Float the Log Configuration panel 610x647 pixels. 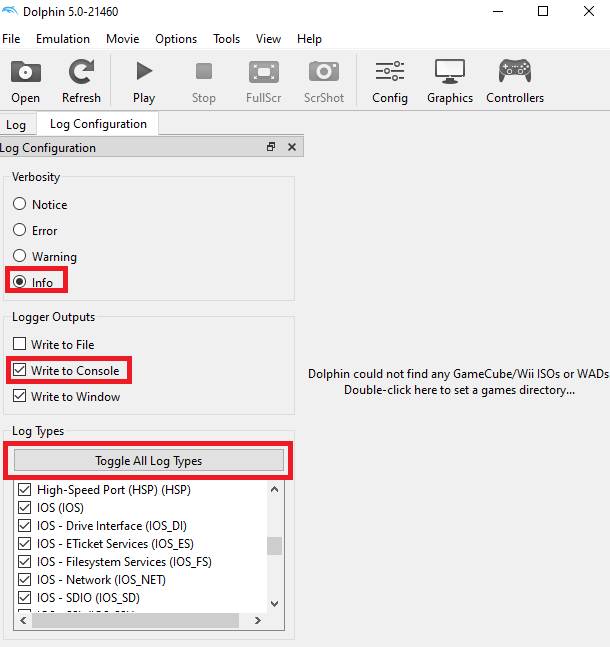271,147
